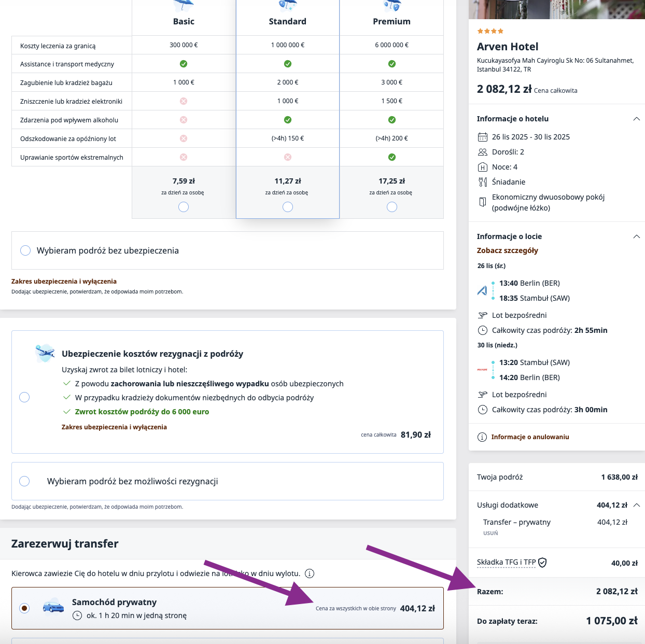645x644 pixels.
Task: Click the outbound airline logo icon
Action: [x=482, y=290]
